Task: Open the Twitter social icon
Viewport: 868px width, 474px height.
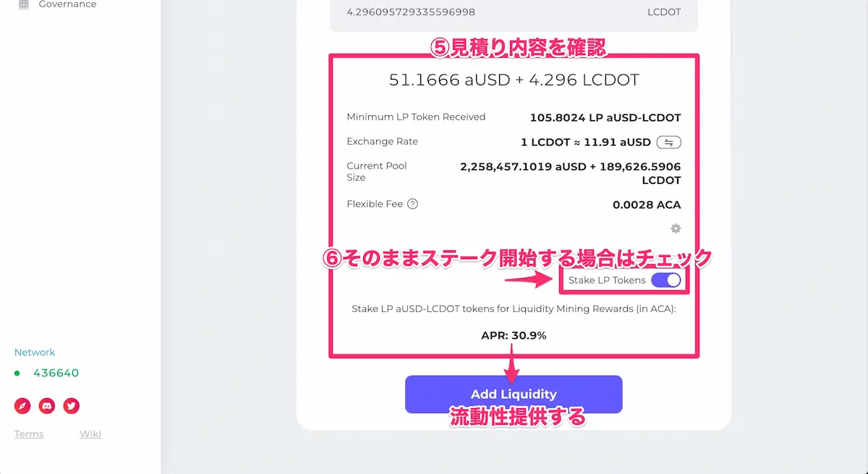Action: (x=71, y=406)
